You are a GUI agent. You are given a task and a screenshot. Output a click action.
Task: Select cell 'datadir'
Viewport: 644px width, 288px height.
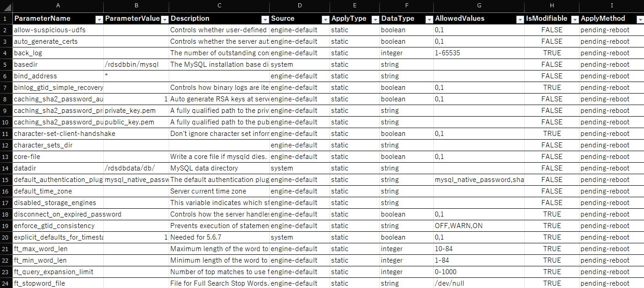pyautogui.click(x=58, y=168)
